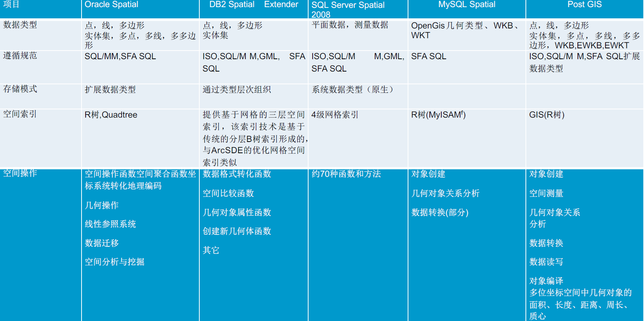Click 对象创建 in the MySQL column
This screenshot has height=321, width=644.
coord(428,174)
